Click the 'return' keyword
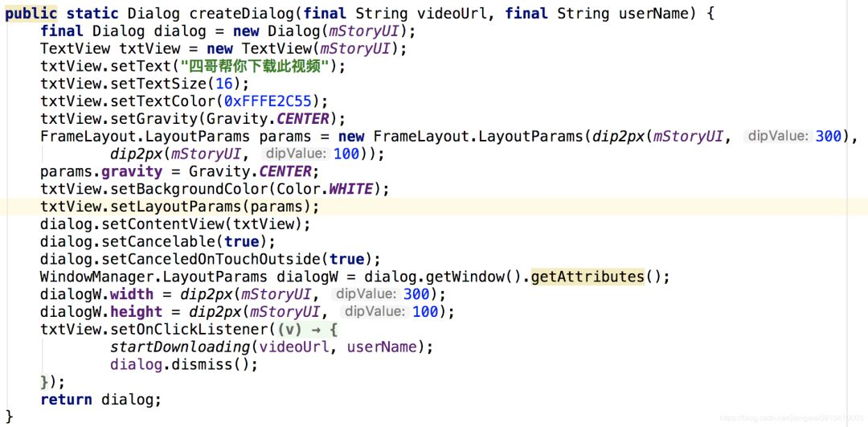The height and width of the screenshot is (427, 868). point(67,400)
